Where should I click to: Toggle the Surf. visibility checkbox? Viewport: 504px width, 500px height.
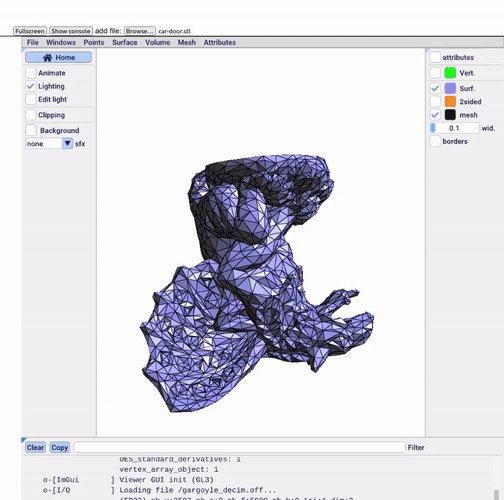[435, 88]
